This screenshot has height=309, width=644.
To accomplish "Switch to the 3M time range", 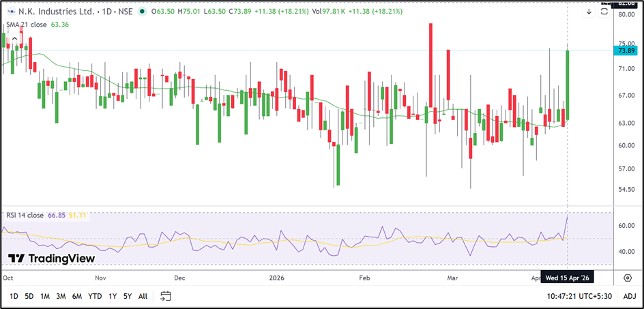I will [61, 296].
